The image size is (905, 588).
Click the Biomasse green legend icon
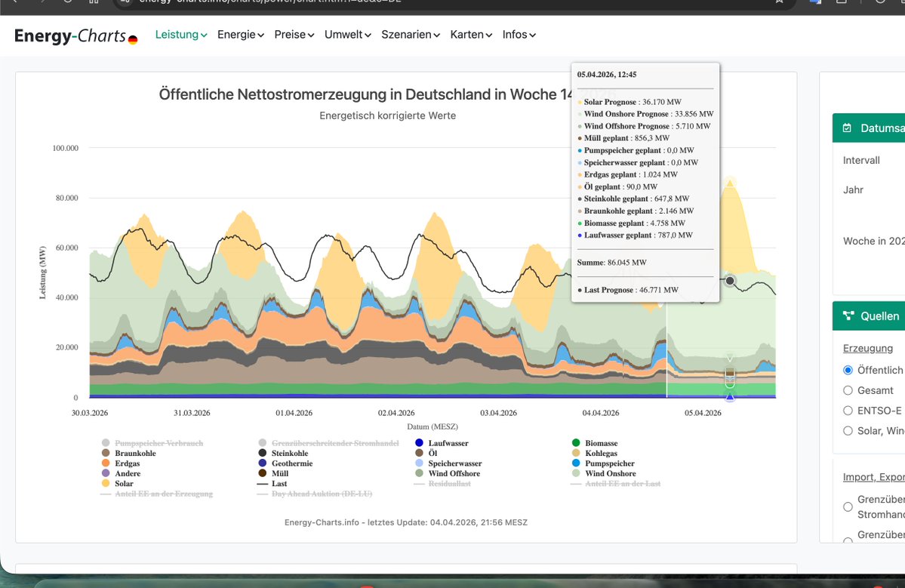click(x=576, y=443)
